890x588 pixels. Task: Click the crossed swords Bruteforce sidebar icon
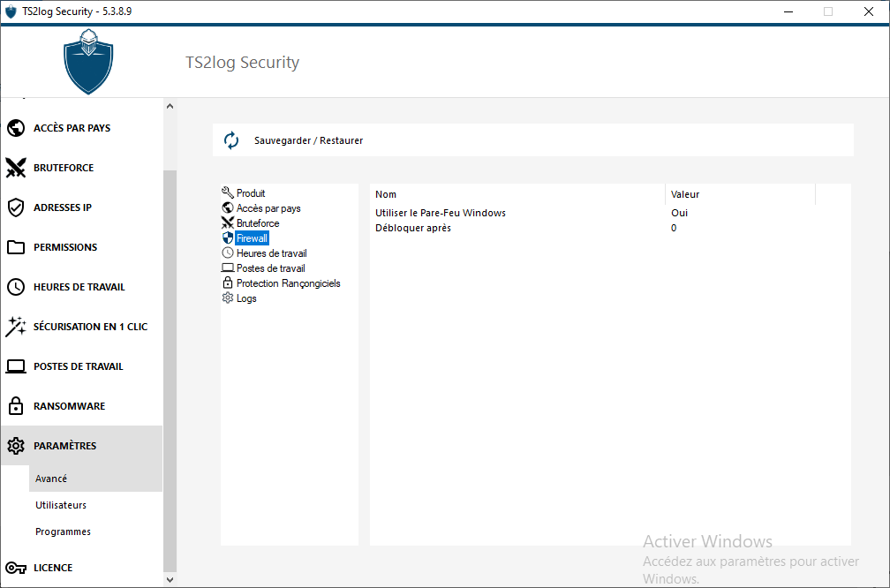point(16,168)
